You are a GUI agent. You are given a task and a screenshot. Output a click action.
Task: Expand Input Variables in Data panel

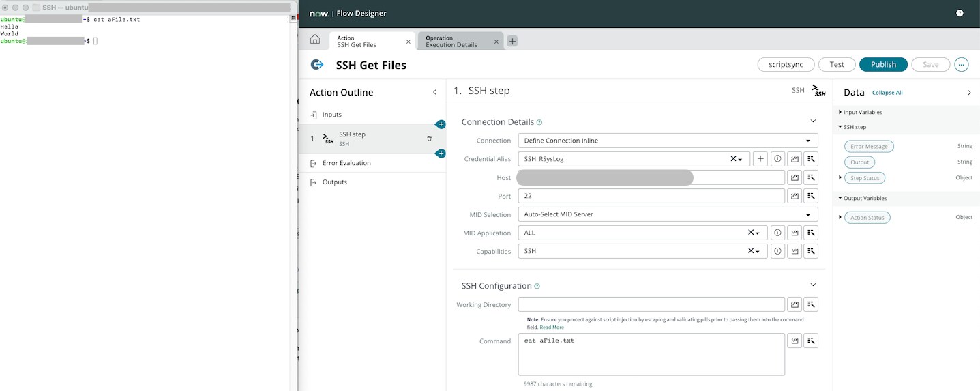coord(840,112)
